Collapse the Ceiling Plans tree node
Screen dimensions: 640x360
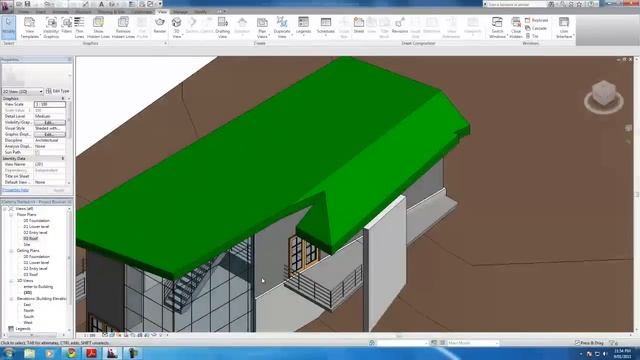point(11,251)
